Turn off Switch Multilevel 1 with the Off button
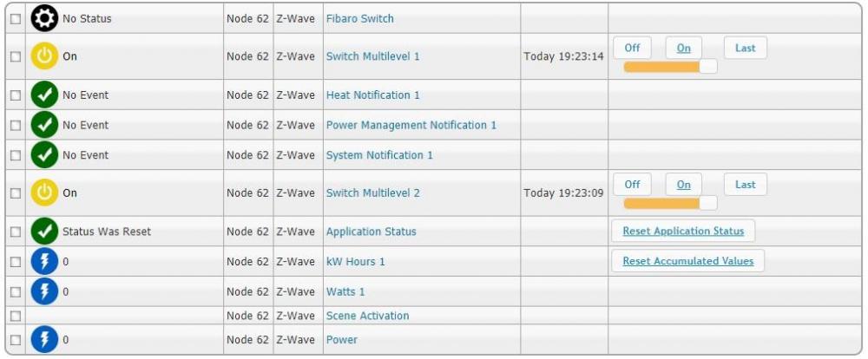 click(x=632, y=49)
